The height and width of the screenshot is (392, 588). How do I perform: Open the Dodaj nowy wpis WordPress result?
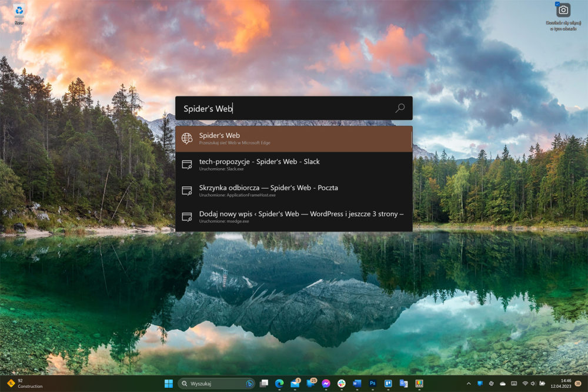pyautogui.click(x=293, y=217)
